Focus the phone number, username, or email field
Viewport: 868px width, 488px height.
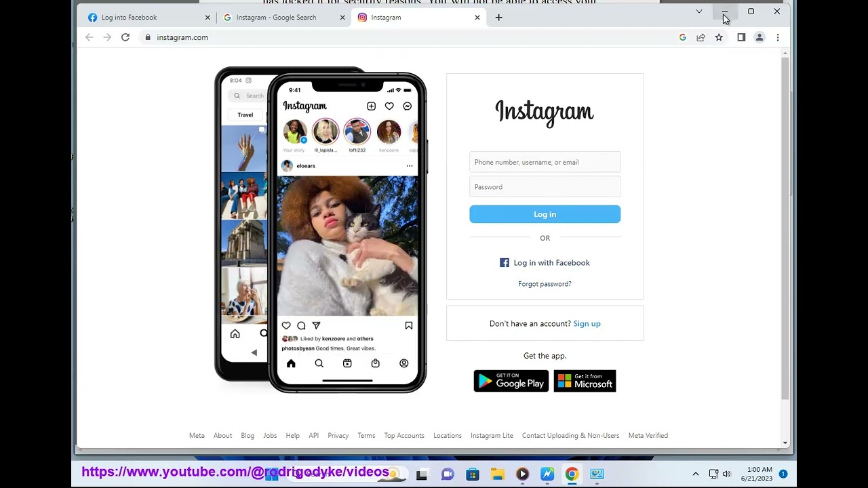coord(545,162)
